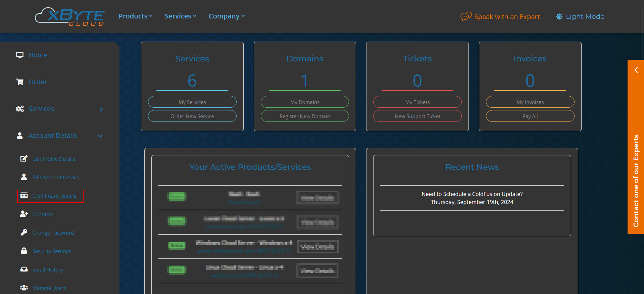Image resolution: width=644 pixels, height=294 pixels.
Task: Open Credit Card Details in sidebar
Action: (54, 196)
